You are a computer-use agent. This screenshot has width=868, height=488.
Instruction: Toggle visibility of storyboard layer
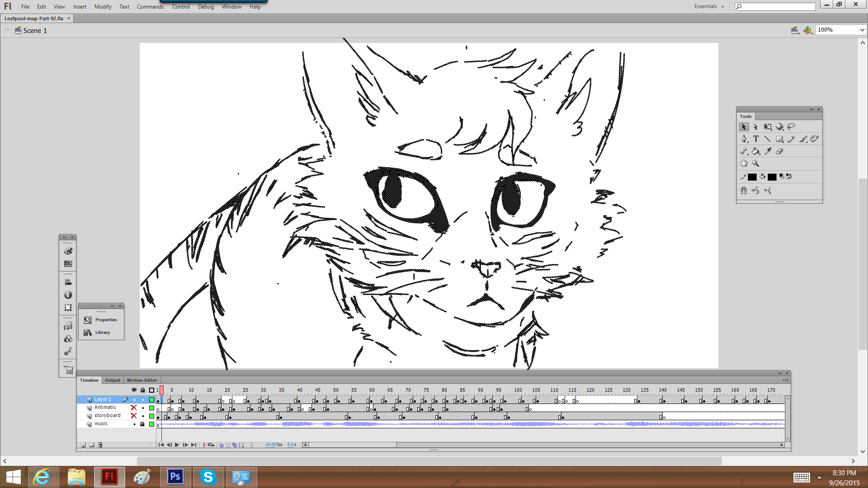(134, 416)
